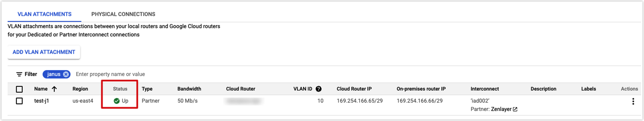Image resolution: width=644 pixels, height=121 pixels.
Task: Click the Zenlayer external link icon
Action: pos(515,109)
